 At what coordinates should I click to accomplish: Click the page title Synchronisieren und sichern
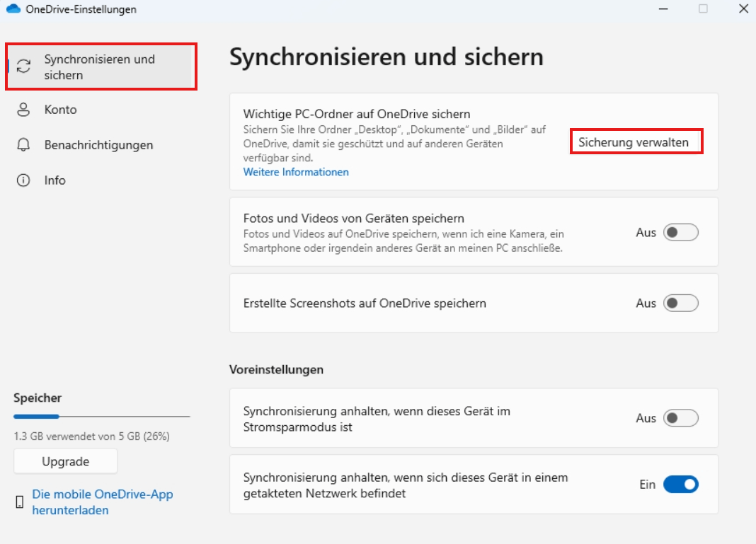[x=386, y=57]
